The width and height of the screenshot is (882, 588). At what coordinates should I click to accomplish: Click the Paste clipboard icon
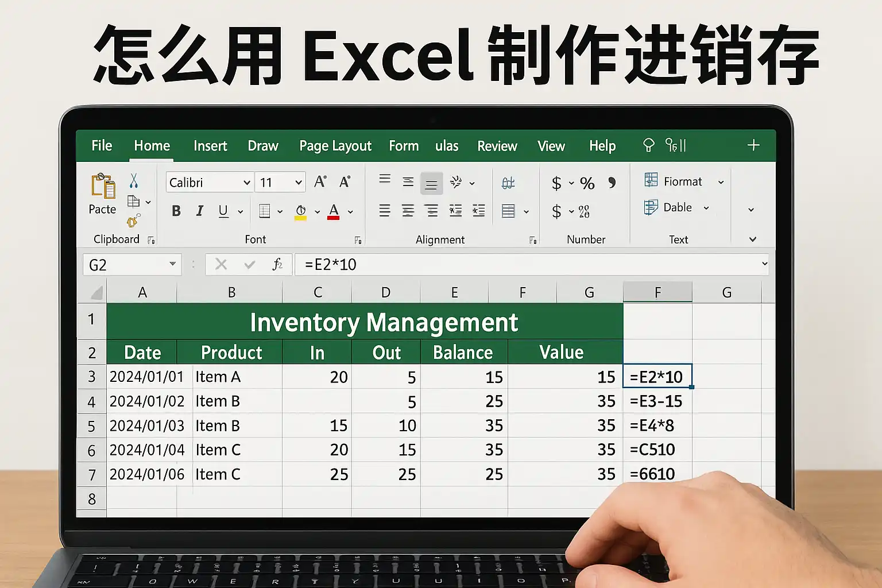[103, 185]
